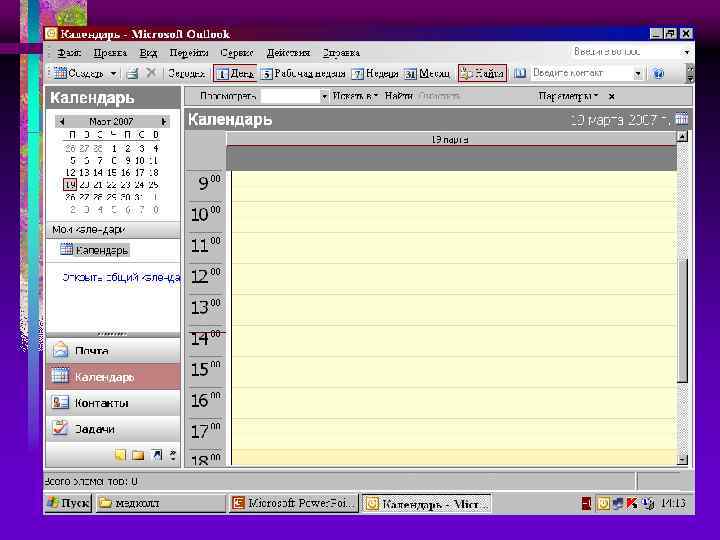Click the Просмотреть search field
Image resolution: width=720 pixels, height=540 pixels.
tap(290, 96)
